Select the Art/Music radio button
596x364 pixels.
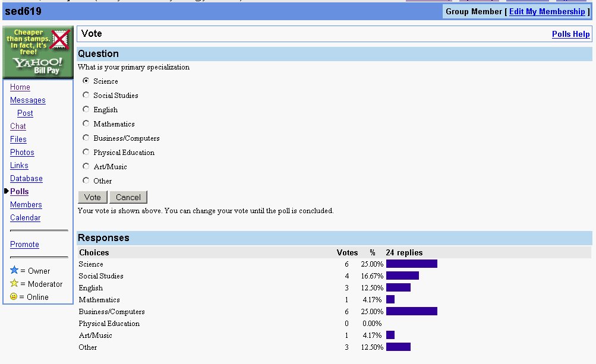click(86, 166)
